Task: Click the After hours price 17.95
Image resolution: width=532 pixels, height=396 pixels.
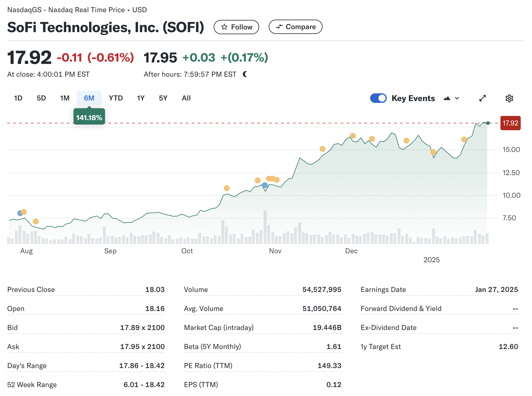Action: [x=160, y=58]
